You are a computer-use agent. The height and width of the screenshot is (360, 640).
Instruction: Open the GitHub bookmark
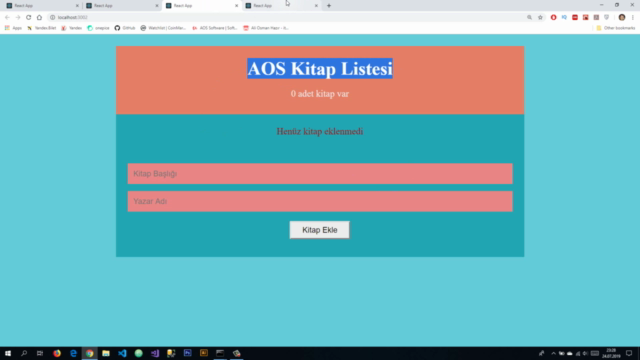[x=125, y=28]
